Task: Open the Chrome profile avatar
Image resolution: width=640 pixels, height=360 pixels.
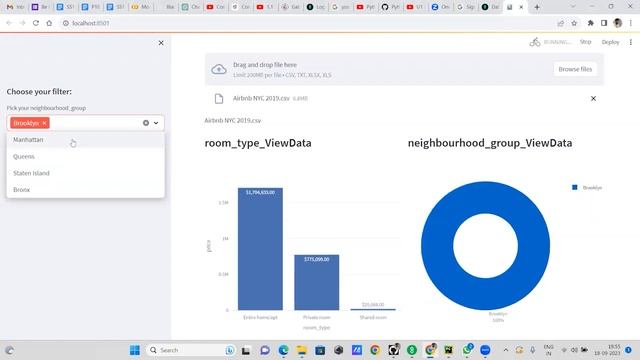Action: point(618,23)
